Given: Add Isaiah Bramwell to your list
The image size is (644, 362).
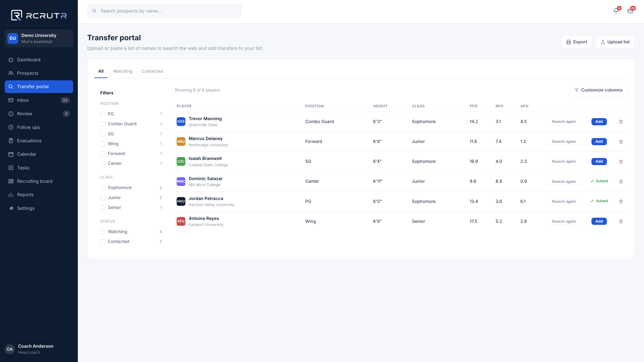Looking at the screenshot, I should point(599,161).
